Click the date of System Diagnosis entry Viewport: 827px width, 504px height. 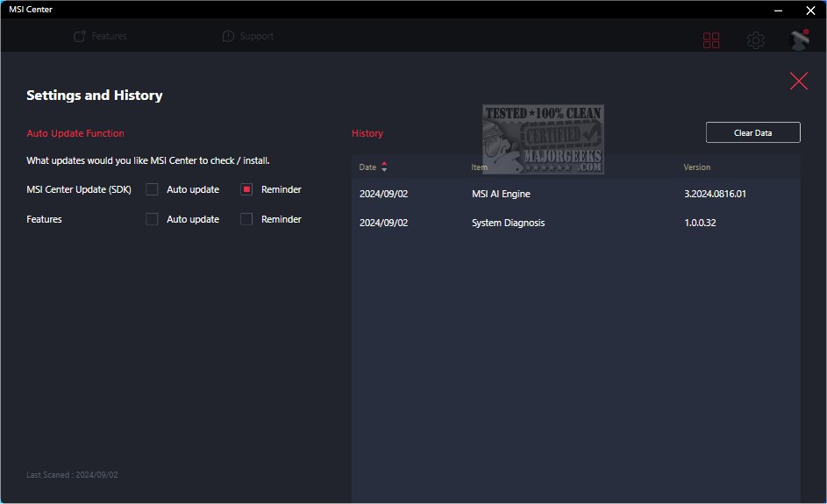pos(383,223)
